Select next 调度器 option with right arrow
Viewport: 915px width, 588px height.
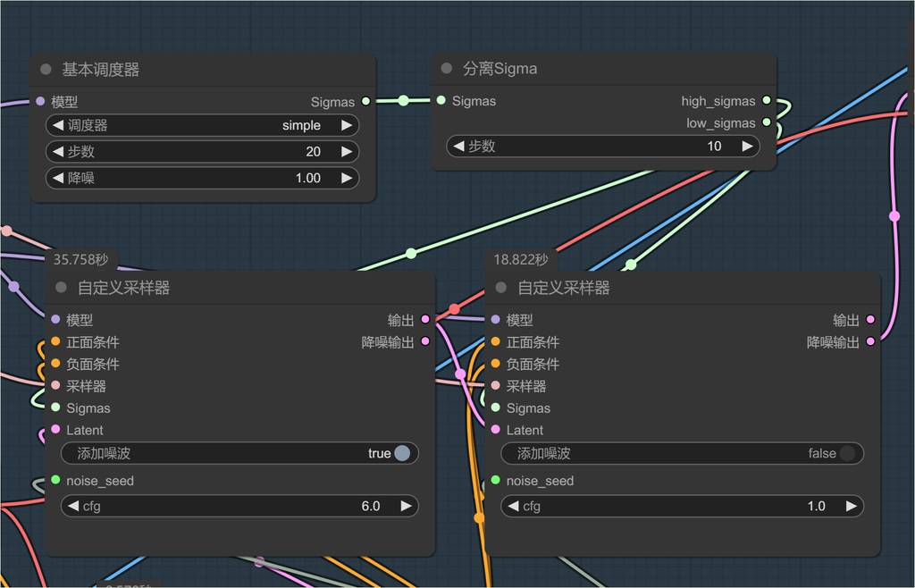pyautogui.click(x=347, y=126)
